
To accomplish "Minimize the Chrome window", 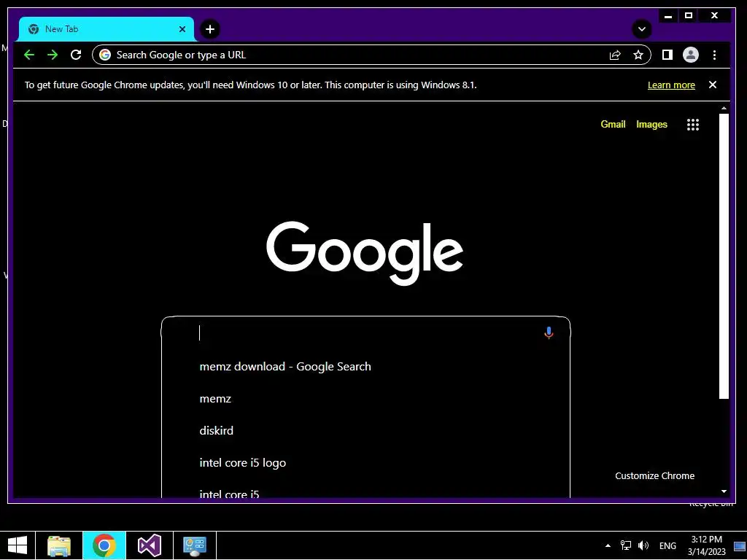I will pos(668,16).
